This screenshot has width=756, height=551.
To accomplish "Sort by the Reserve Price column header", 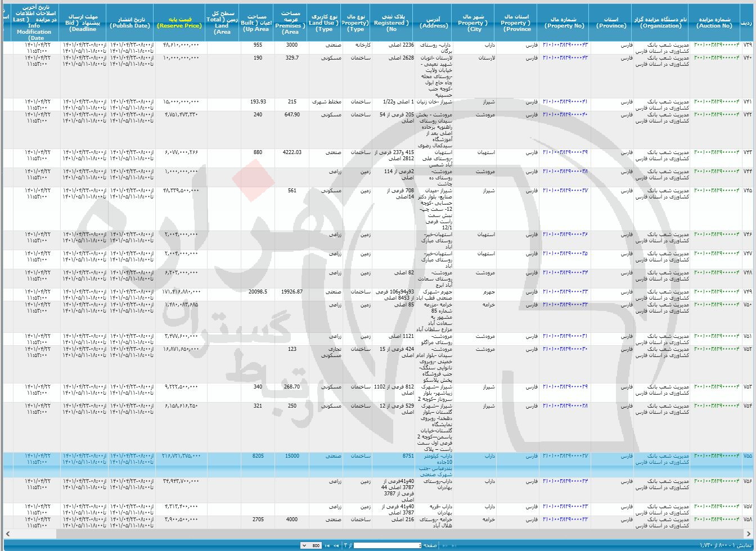I will tap(180, 22).
